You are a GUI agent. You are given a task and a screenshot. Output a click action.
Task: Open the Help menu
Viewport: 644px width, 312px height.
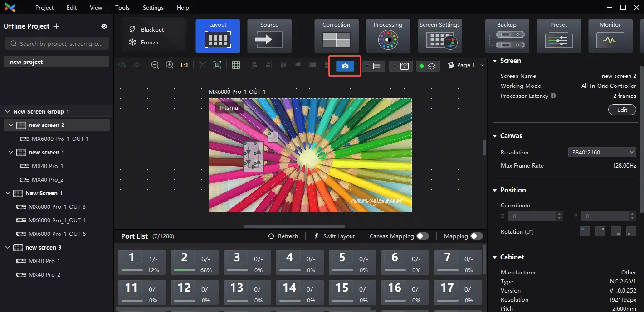183,7
